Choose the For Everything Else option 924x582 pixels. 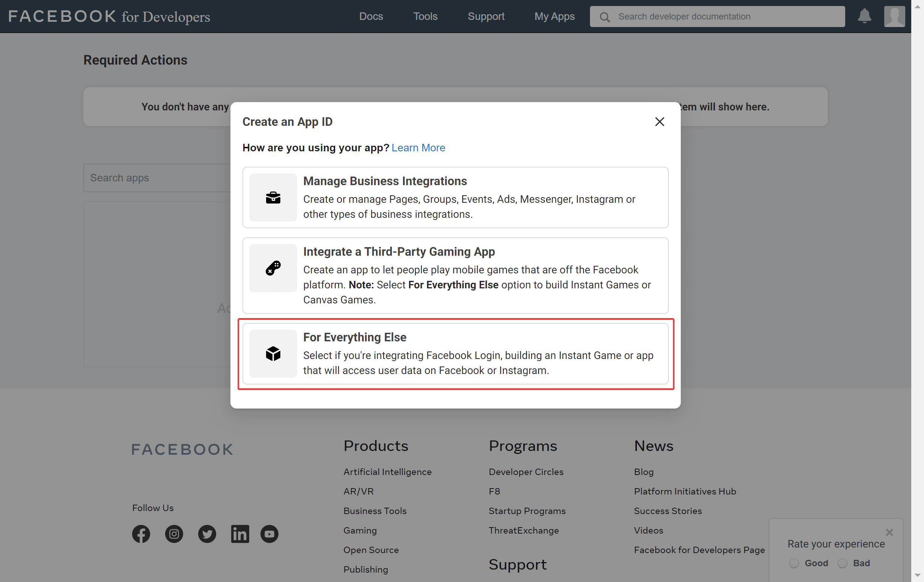point(455,354)
